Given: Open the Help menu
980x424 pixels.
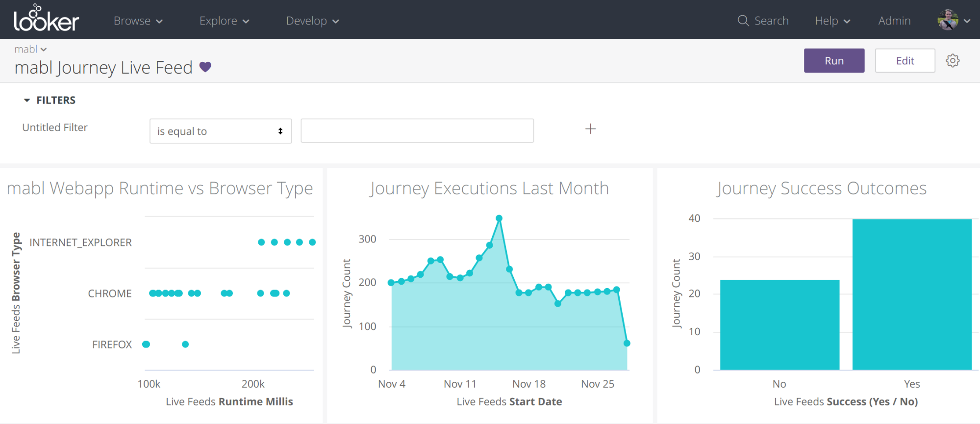Looking at the screenshot, I should [x=832, y=21].
